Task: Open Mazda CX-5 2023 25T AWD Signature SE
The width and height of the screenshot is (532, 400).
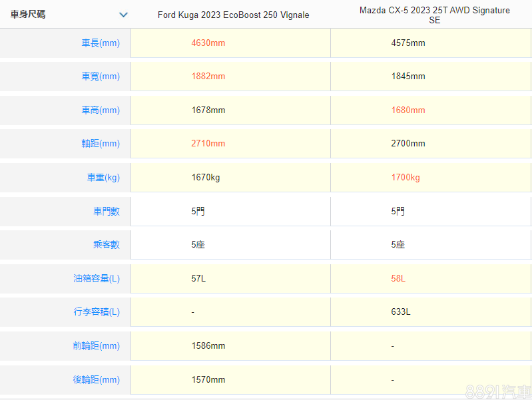Action: (x=434, y=15)
